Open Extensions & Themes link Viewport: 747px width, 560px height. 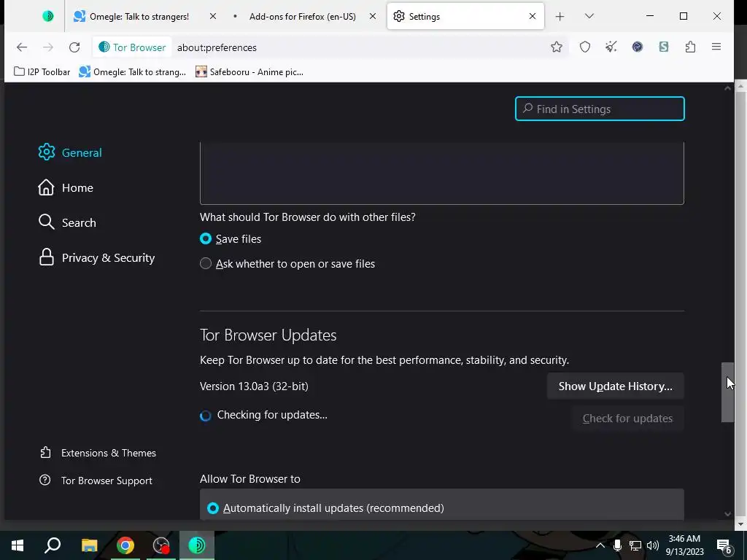(98, 453)
